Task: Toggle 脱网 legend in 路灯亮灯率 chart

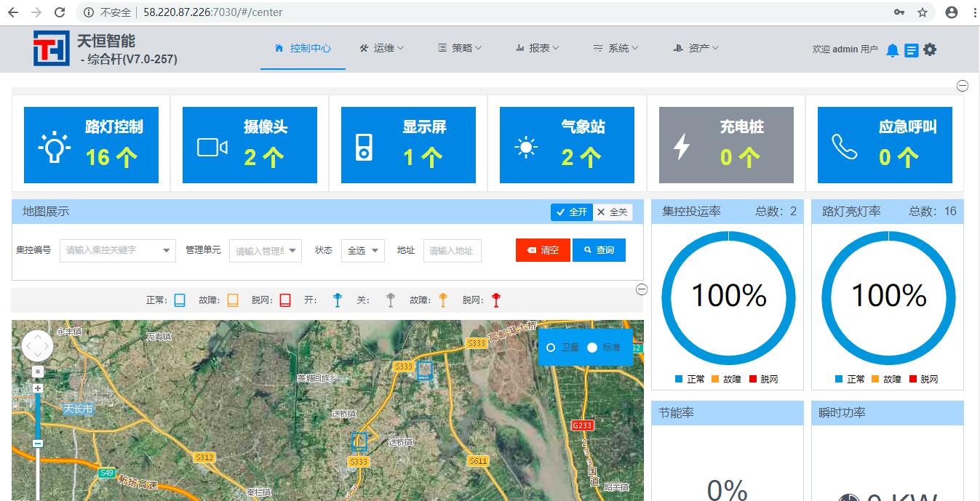Action: coord(923,380)
